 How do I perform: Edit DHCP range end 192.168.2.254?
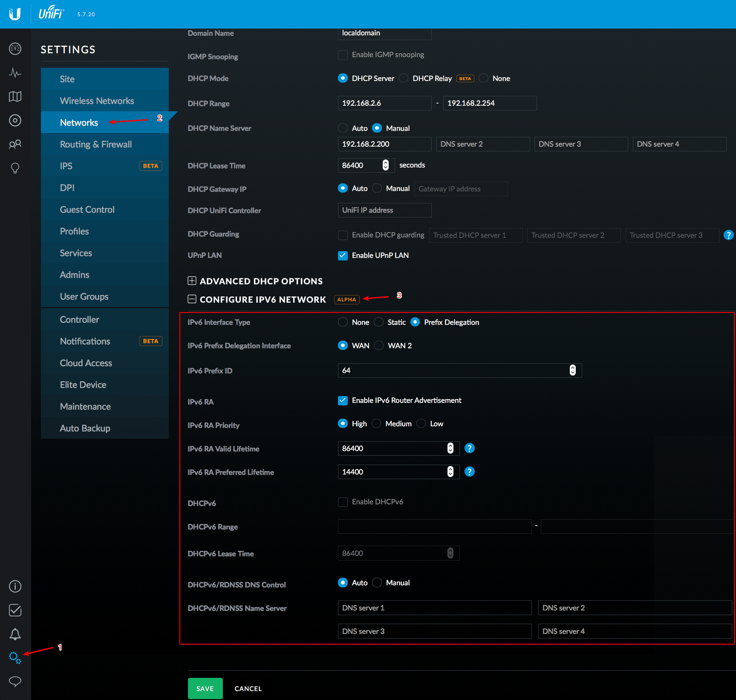point(490,103)
